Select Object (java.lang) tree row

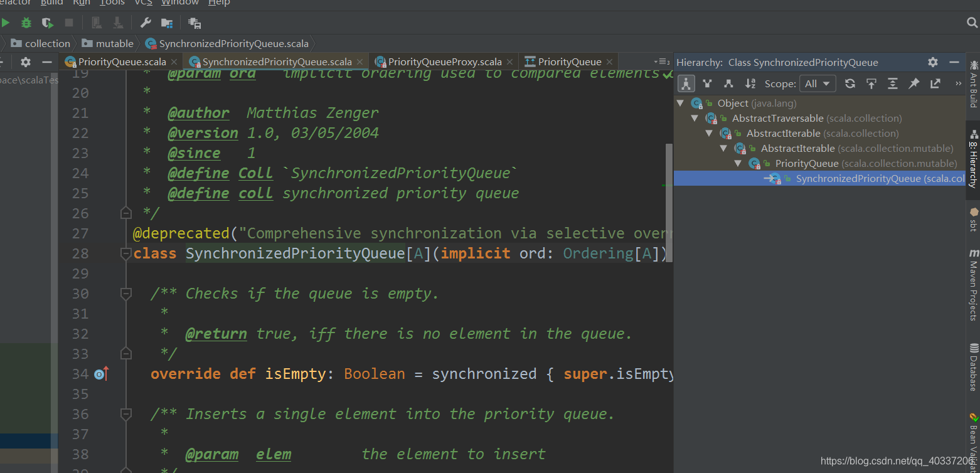(x=819, y=103)
